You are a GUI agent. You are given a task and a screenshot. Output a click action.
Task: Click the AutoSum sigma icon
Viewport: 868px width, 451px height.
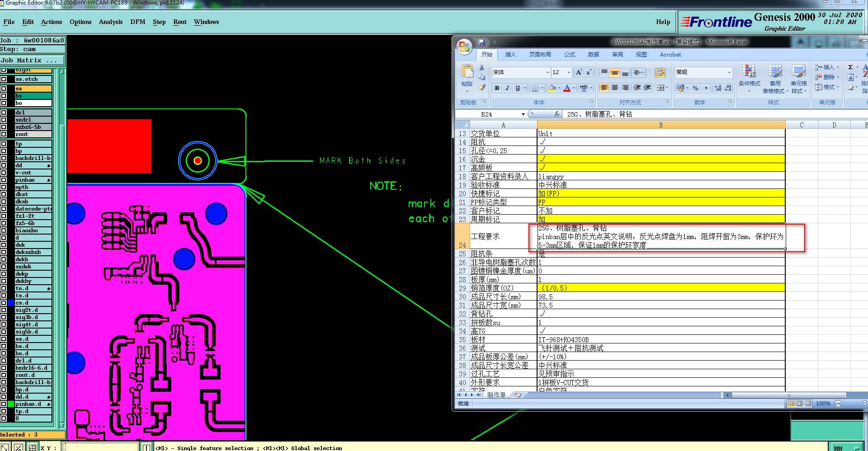(850, 67)
